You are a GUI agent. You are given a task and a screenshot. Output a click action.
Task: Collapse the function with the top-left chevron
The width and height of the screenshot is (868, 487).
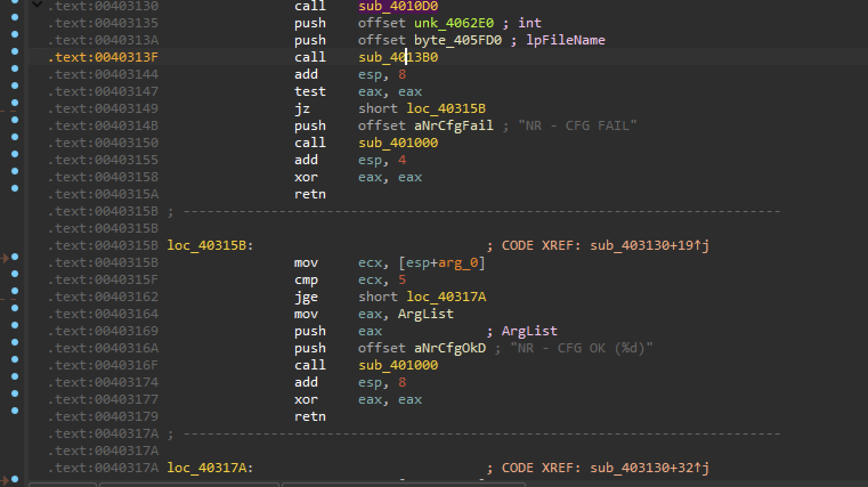(37, 5)
